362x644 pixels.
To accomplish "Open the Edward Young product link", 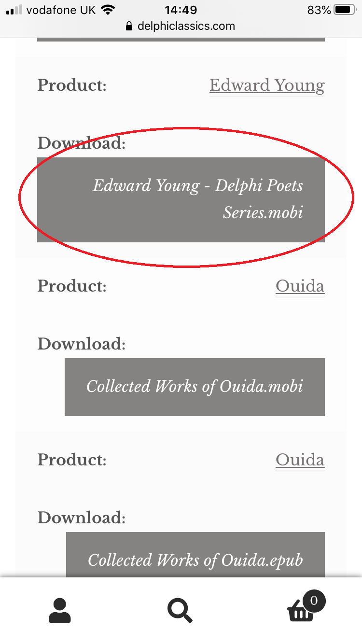I will coord(266,85).
